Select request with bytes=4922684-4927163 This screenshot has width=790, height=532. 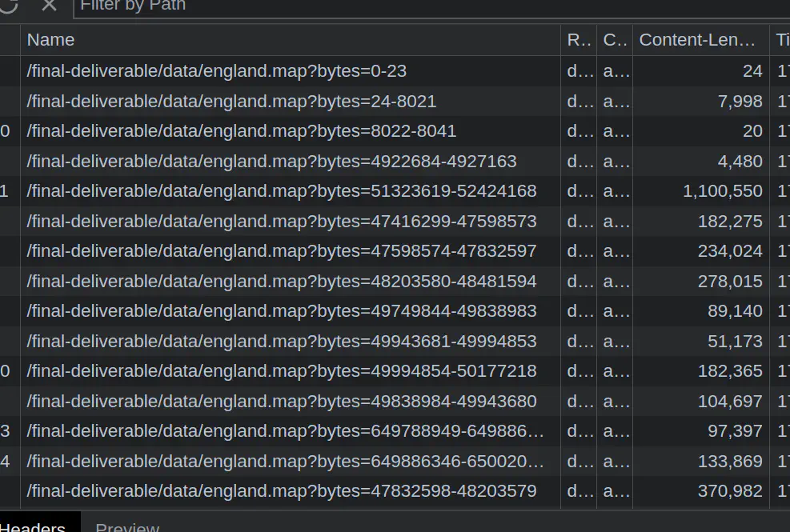click(271, 162)
